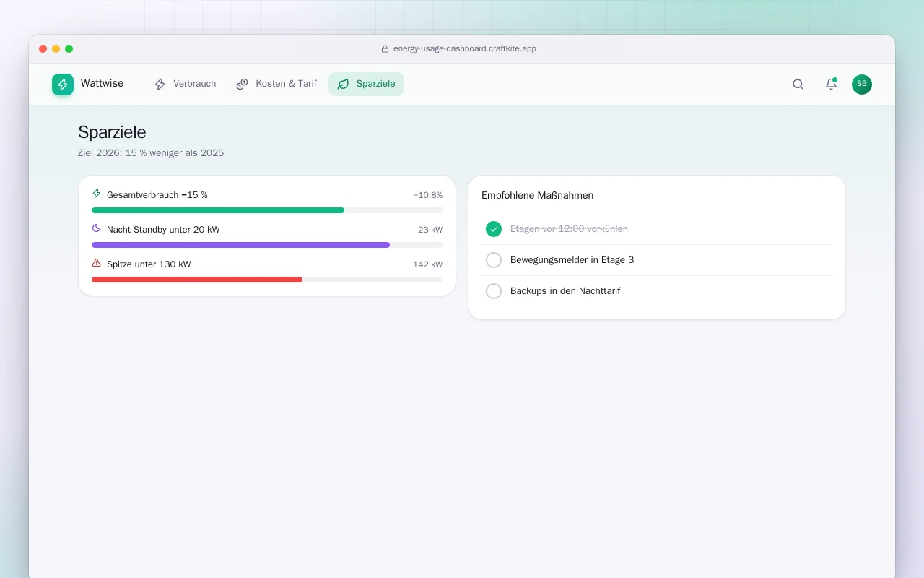Click the Wattwise lightning logo icon
Screen dimensions: 924x578
[63, 85]
